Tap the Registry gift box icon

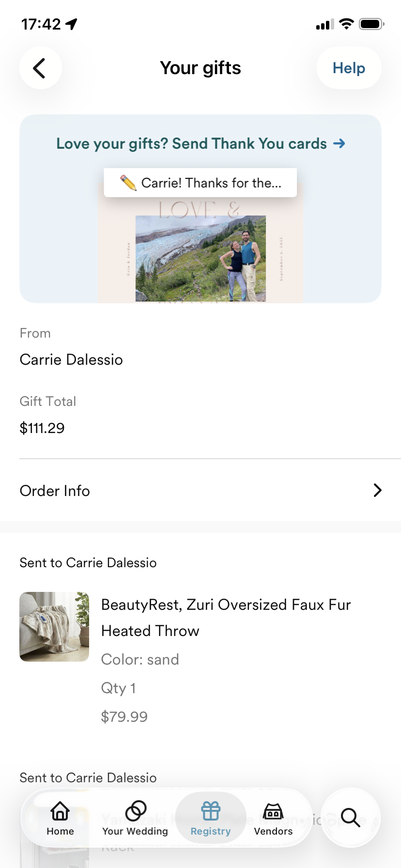211,810
